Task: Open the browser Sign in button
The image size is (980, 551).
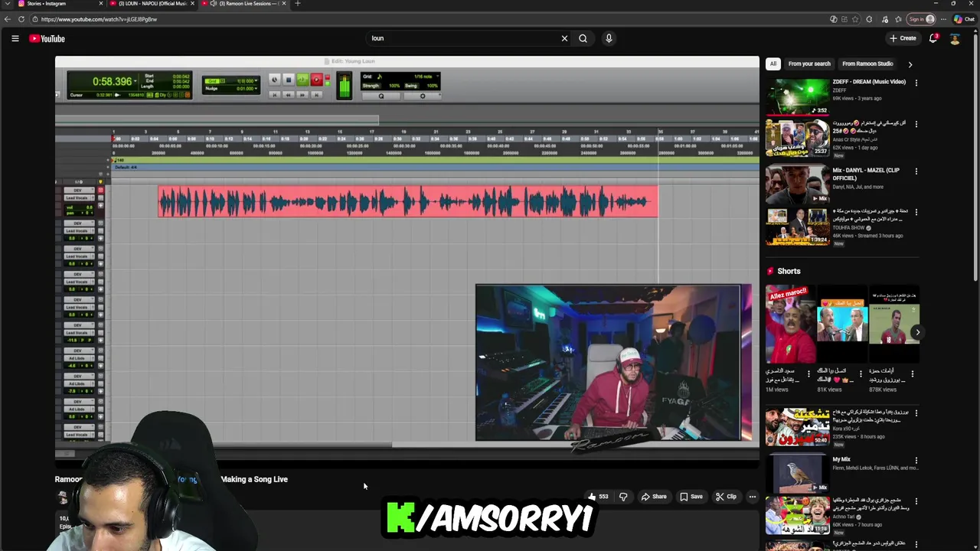Action: (x=921, y=19)
